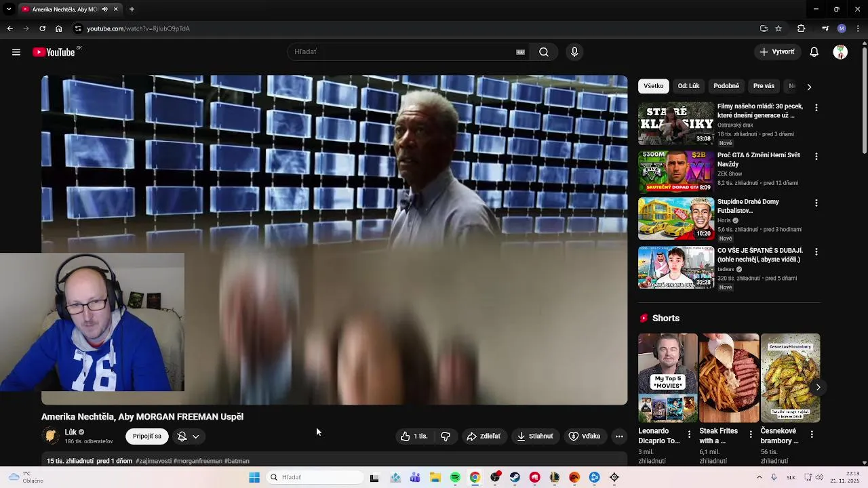Open options for Stupídne Drahé Domy video

(816, 203)
